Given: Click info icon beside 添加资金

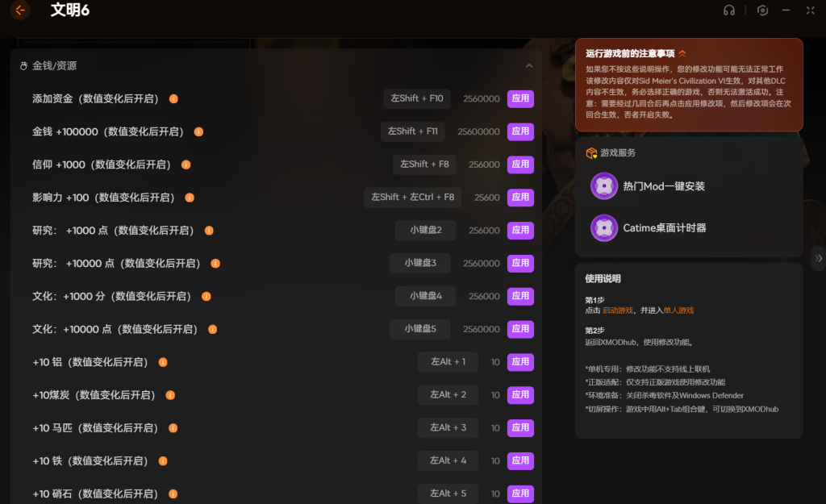Looking at the screenshot, I should pyautogui.click(x=173, y=98).
